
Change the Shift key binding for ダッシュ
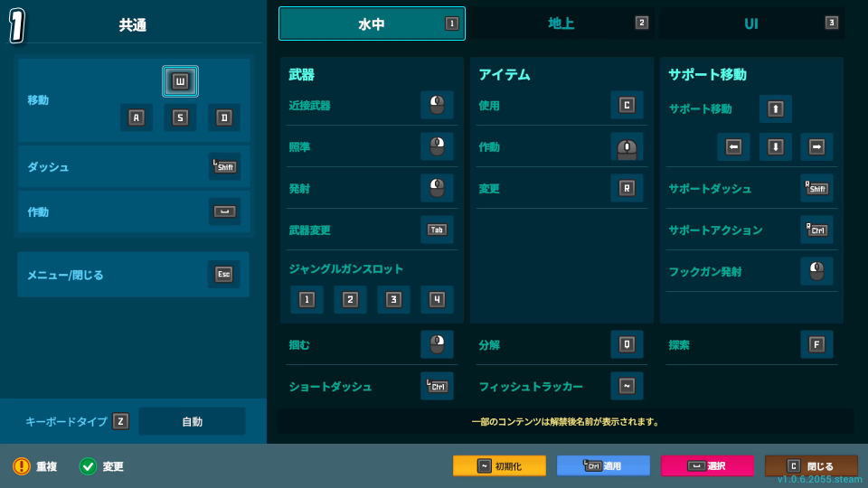(x=224, y=166)
